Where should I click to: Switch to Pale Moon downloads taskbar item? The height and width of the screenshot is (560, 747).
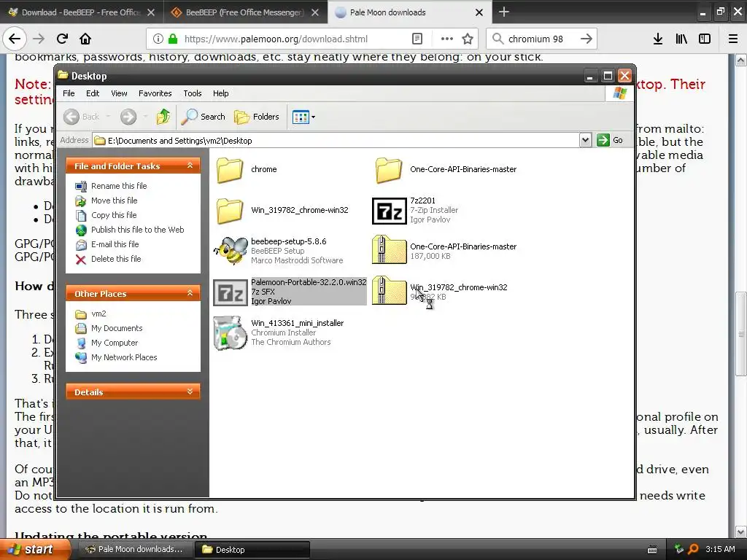coord(133,550)
